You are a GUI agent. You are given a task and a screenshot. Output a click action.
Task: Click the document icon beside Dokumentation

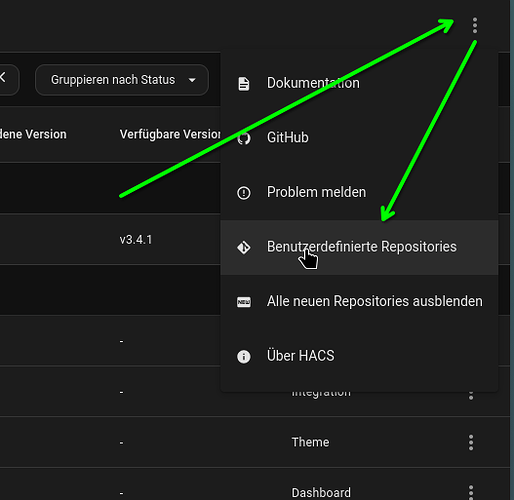point(244,84)
